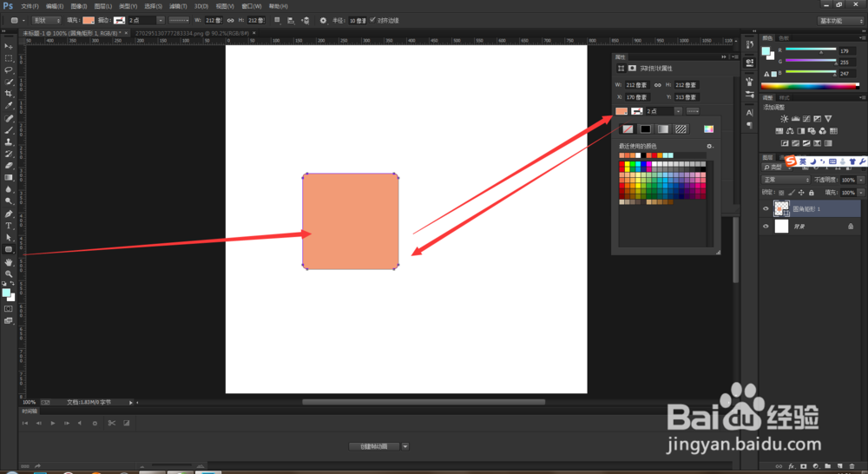Screen dimensions: 868x474
Task: Select the Spot Healing Brush tool
Action: (x=9, y=118)
